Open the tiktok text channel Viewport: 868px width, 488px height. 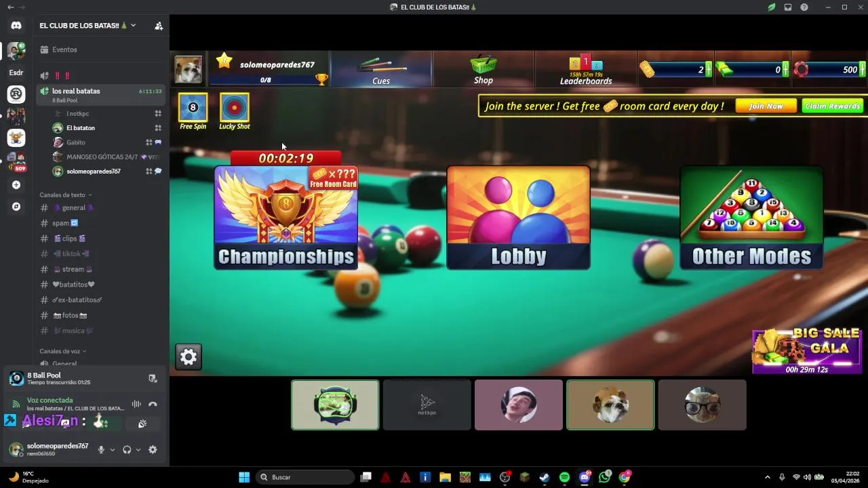click(x=102, y=253)
